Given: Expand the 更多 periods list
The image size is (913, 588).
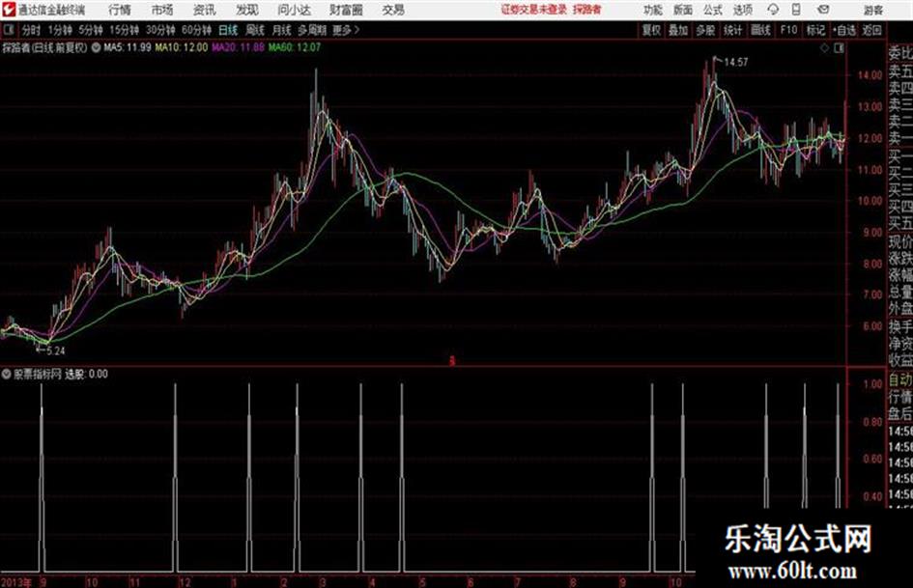Looking at the screenshot, I should [x=347, y=30].
